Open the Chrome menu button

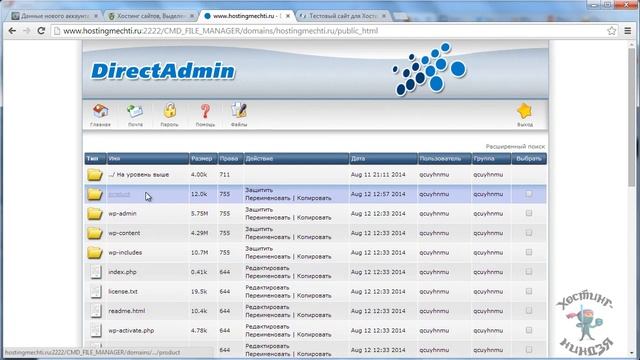(x=628, y=31)
